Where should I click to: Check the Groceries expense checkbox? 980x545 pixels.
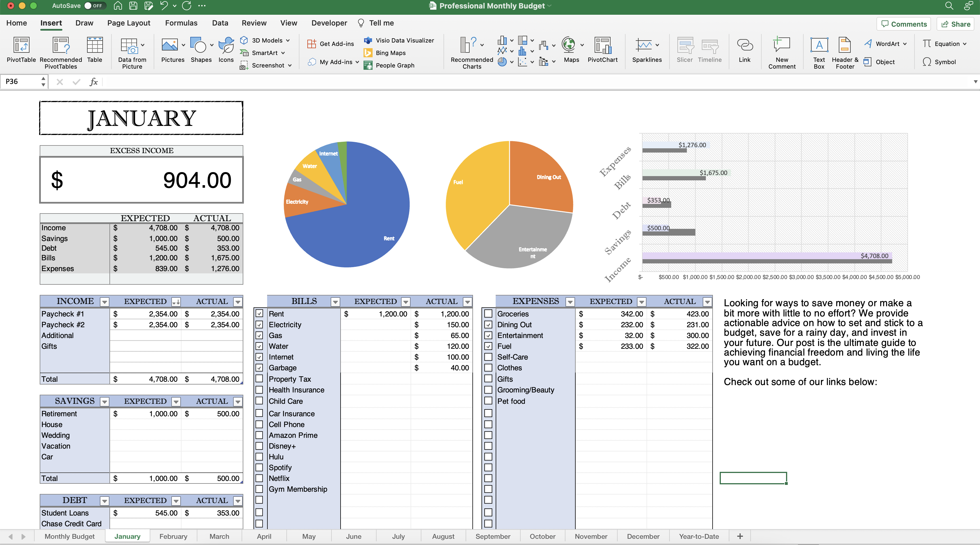(x=489, y=313)
